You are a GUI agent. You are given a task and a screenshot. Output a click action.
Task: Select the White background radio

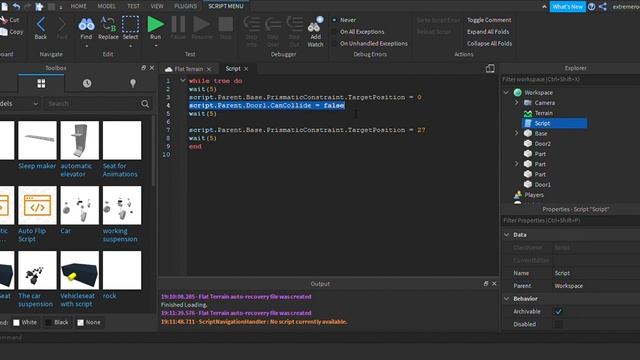pos(16,322)
